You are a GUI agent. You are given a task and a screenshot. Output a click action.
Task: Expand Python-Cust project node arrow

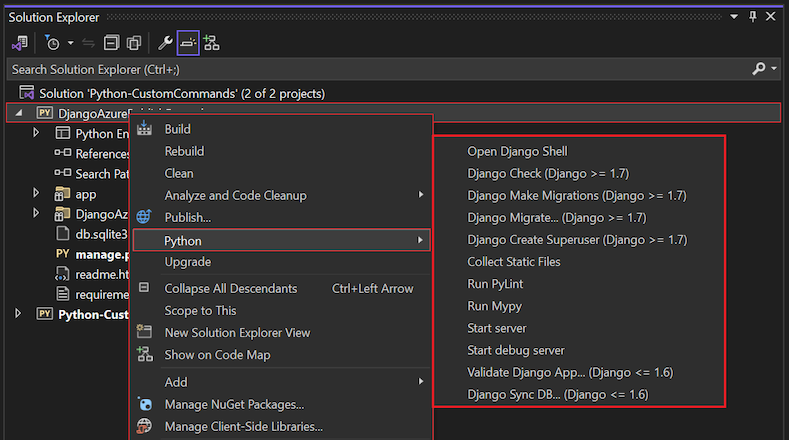coord(18,314)
